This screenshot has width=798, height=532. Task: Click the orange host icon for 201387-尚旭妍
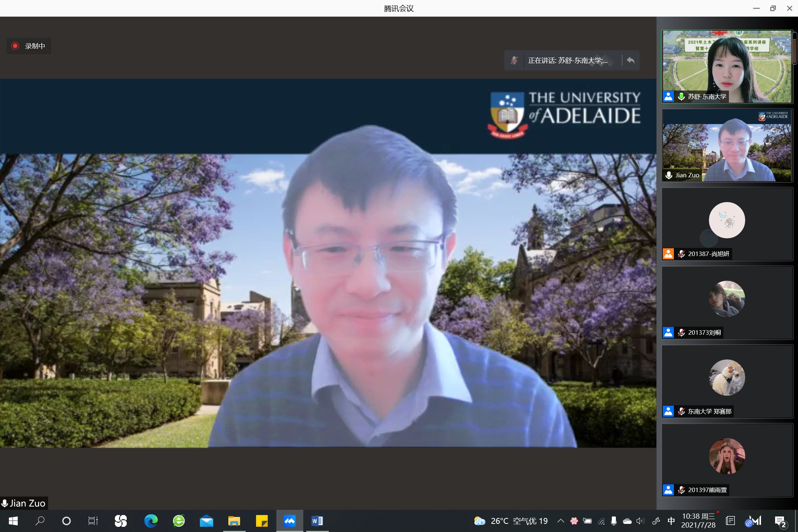[668, 254]
